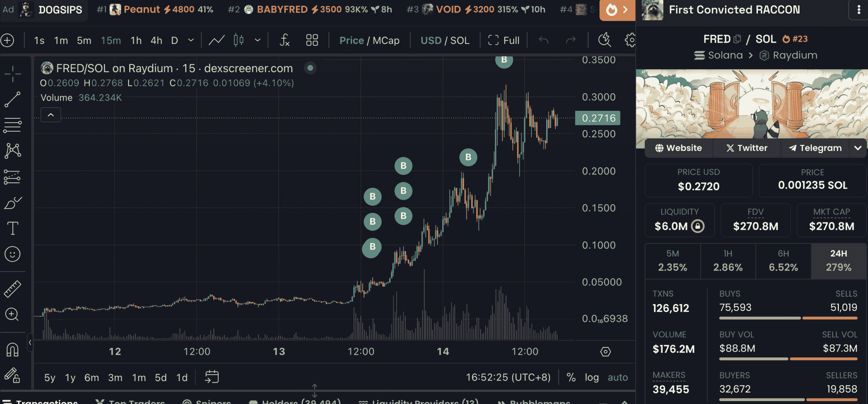Click the 0.2716 current price label
Image resolution: width=868 pixels, height=404 pixels.
[x=598, y=118]
